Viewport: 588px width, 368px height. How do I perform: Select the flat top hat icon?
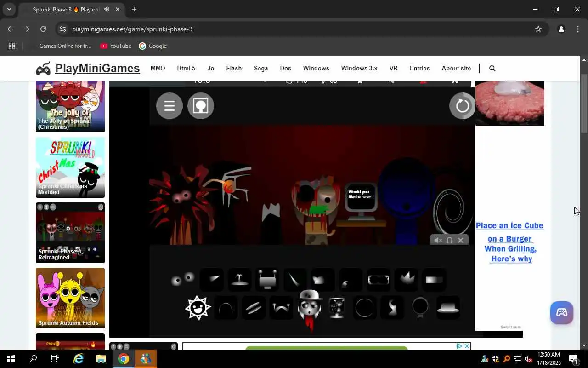[x=448, y=308]
